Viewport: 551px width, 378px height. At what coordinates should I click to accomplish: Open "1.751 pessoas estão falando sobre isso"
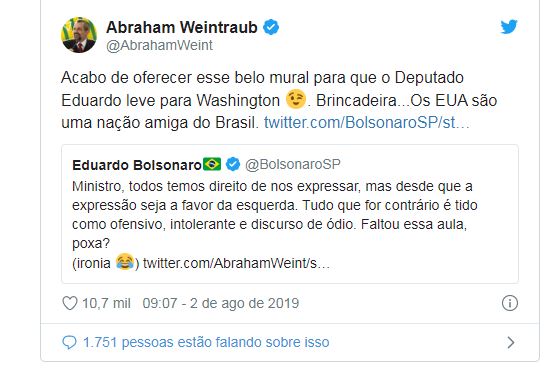206,342
